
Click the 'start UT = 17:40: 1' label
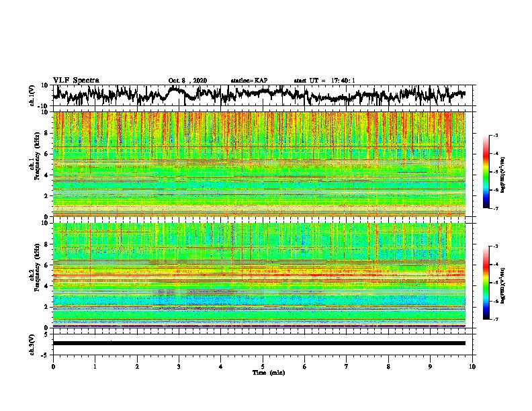click(324, 81)
